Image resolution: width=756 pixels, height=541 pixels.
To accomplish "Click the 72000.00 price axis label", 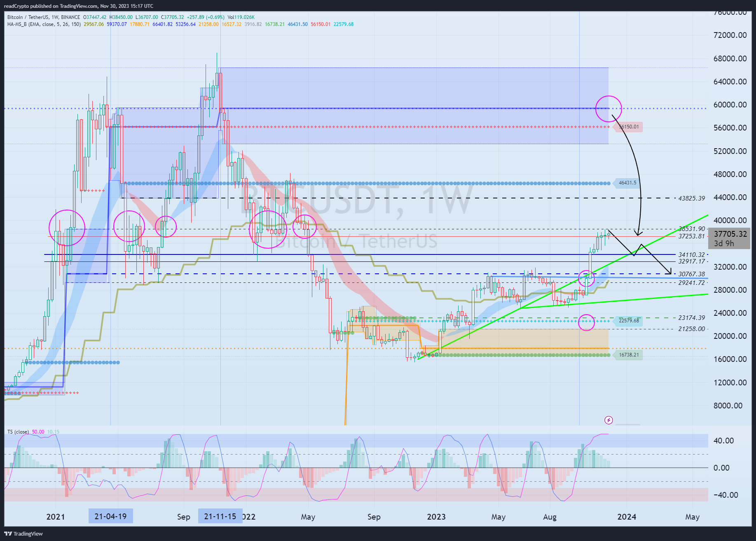I will (x=730, y=35).
